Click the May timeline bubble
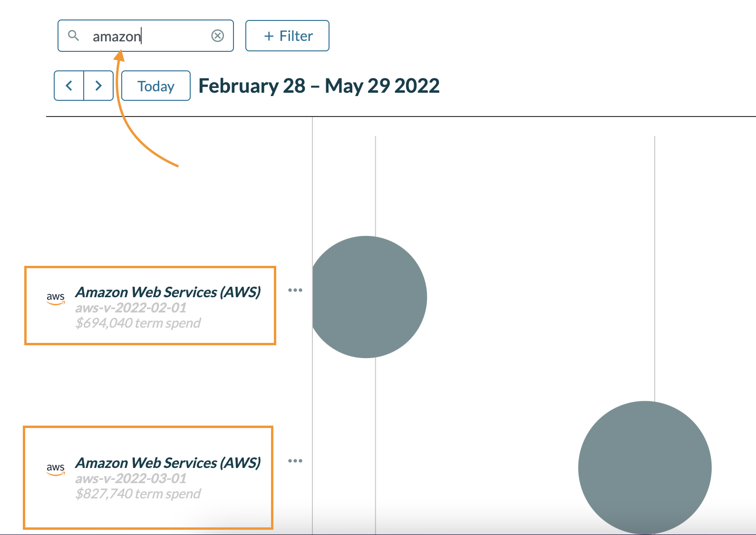756x535 pixels. tap(644, 467)
